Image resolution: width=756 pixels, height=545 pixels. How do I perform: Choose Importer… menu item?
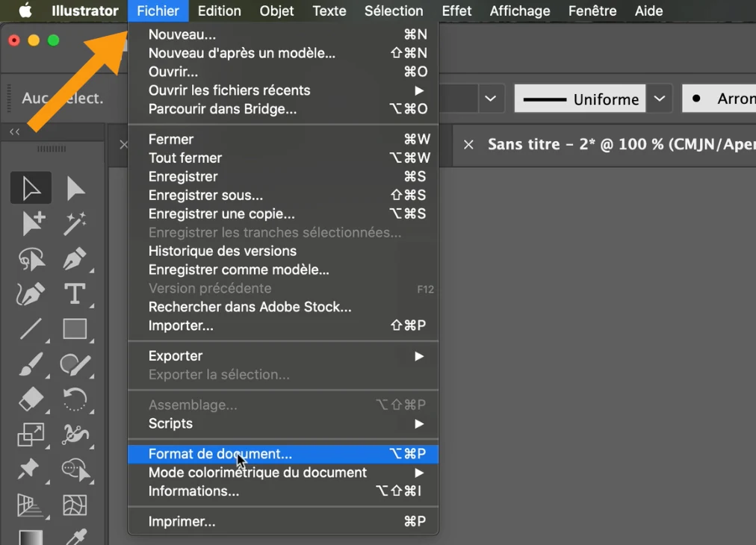pos(283,326)
